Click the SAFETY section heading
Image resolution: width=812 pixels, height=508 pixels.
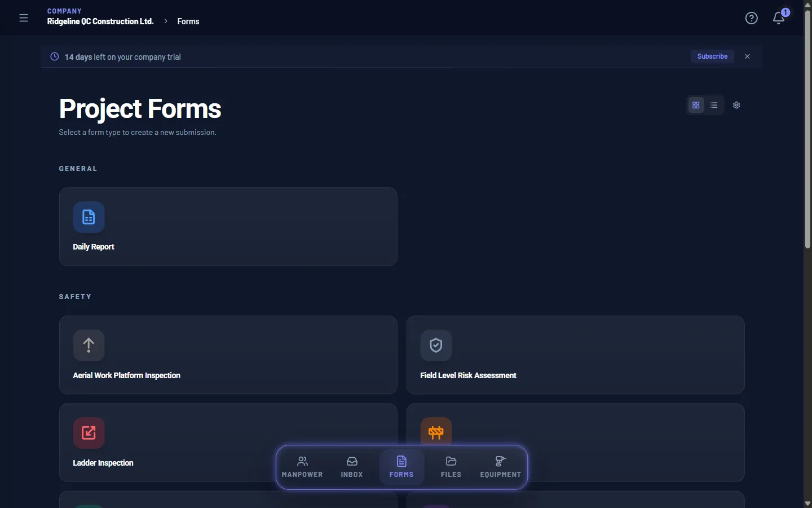76,297
